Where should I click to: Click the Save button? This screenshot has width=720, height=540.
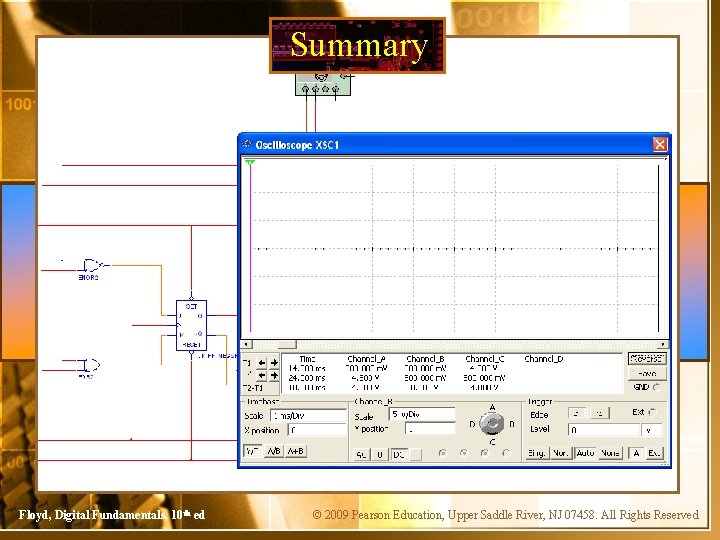tap(647, 374)
